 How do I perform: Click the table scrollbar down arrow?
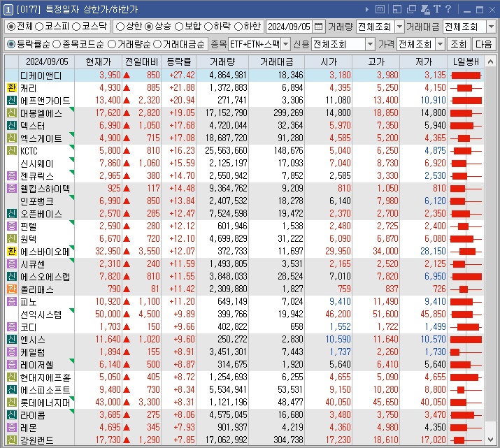[x=490, y=440]
